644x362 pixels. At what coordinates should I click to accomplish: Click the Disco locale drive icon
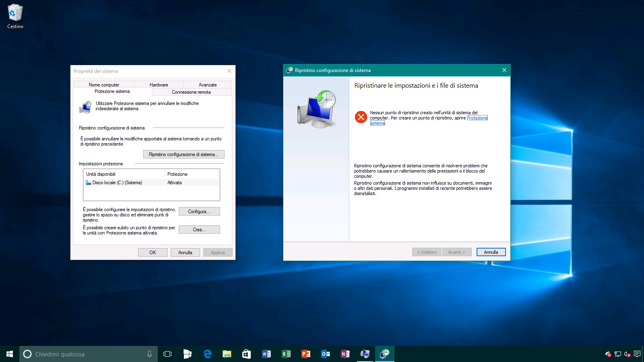tap(88, 183)
